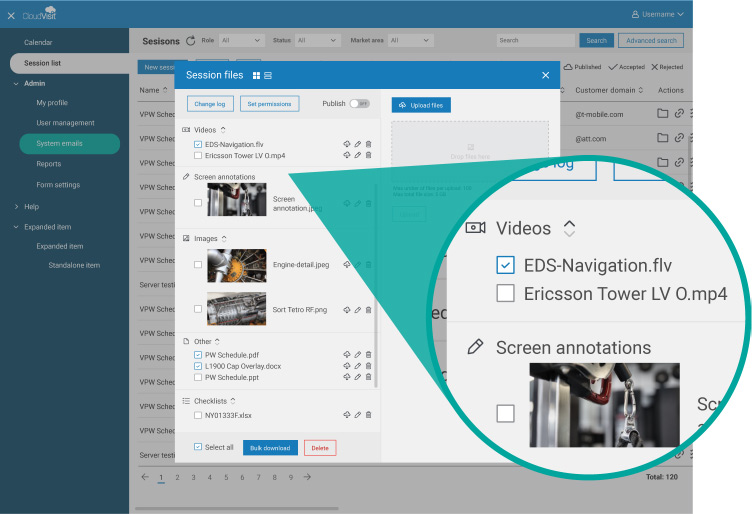
Task: Toggle the Select all checkbox
Action: click(x=198, y=447)
